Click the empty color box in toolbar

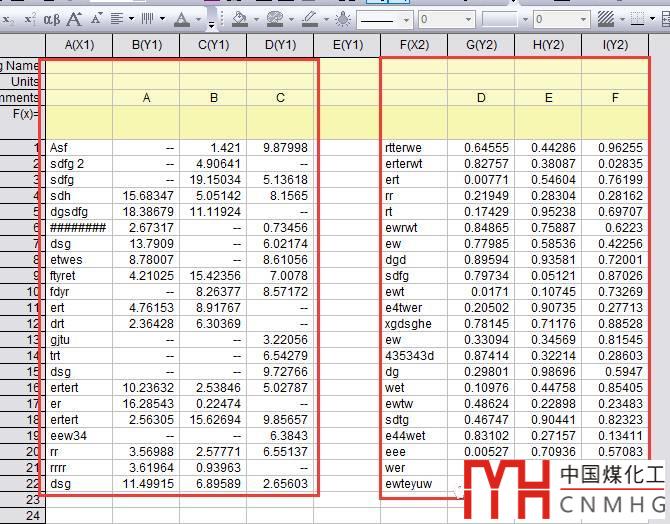pyautogui.click(x=499, y=19)
